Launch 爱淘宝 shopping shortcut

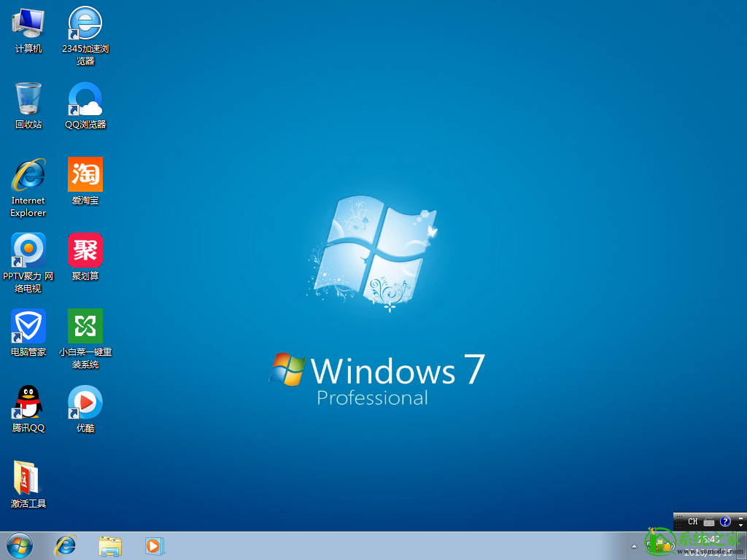pos(85,174)
